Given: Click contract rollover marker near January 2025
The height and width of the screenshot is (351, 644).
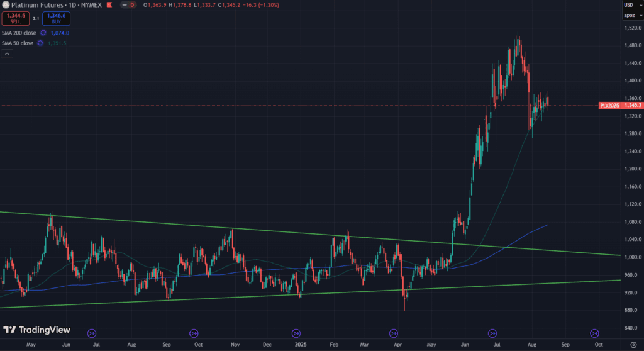Looking at the screenshot, I should tap(296, 333).
